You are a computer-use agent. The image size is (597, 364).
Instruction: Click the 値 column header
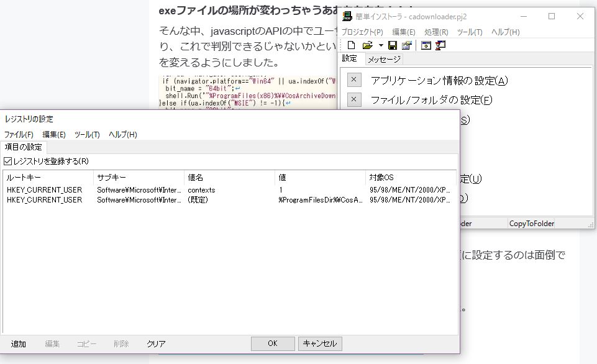[320, 178]
